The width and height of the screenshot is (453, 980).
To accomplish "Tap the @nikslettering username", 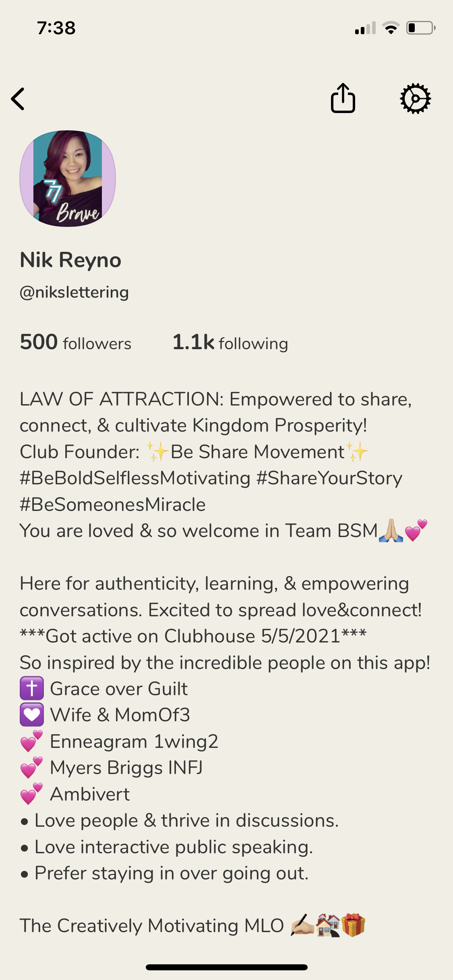I will (74, 292).
